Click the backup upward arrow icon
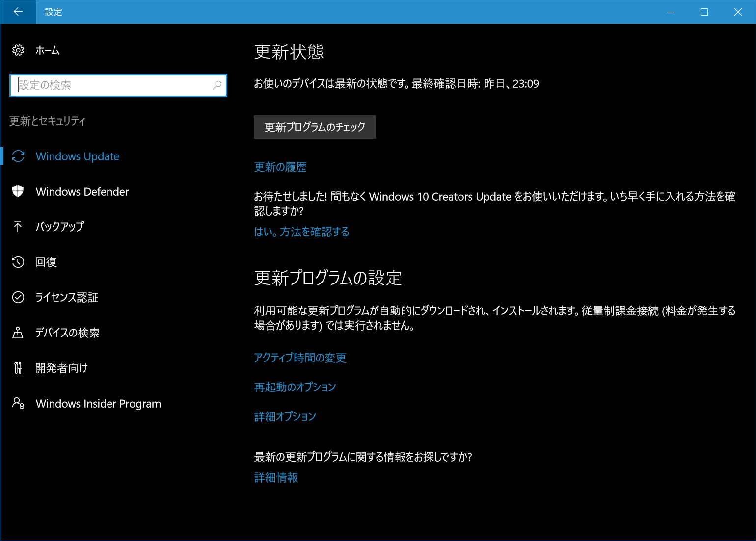Viewport: 756px width, 541px height. [18, 227]
